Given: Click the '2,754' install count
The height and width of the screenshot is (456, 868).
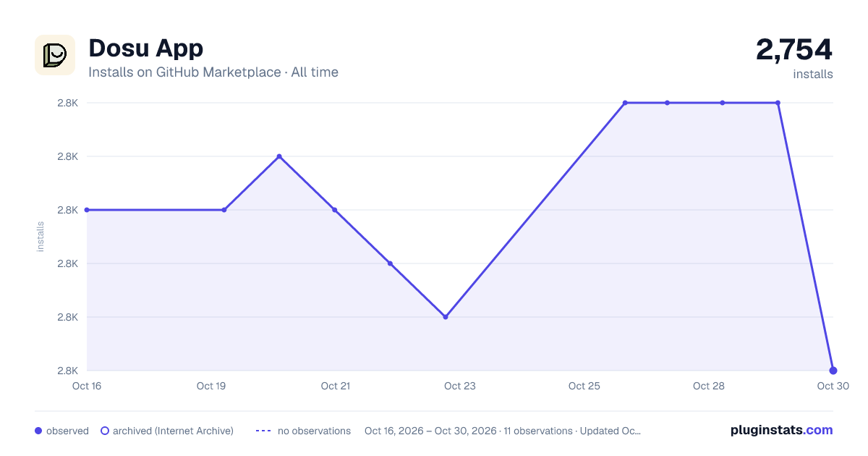Looking at the screenshot, I should pyautogui.click(x=794, y=49).
